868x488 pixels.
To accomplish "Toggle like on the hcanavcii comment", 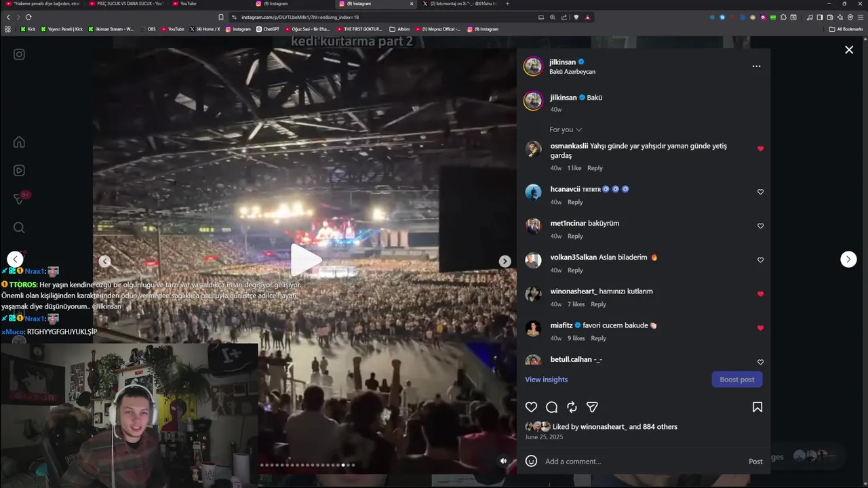I will pos(760,192).
